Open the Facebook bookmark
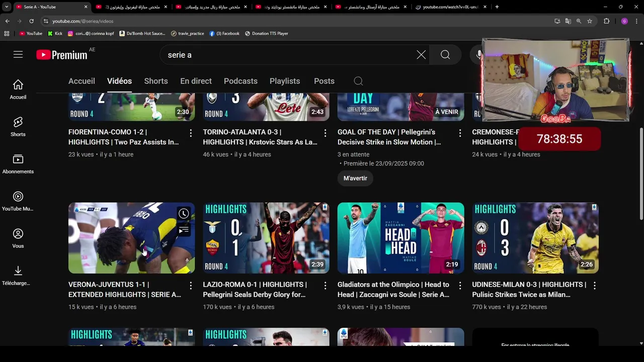Screen dimensions: 644x362 pyautogui.click(x=224, y=33)
